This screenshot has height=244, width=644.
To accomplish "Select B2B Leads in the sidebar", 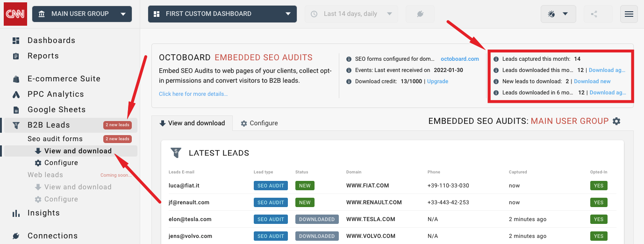I will click(x=49, y=125).
